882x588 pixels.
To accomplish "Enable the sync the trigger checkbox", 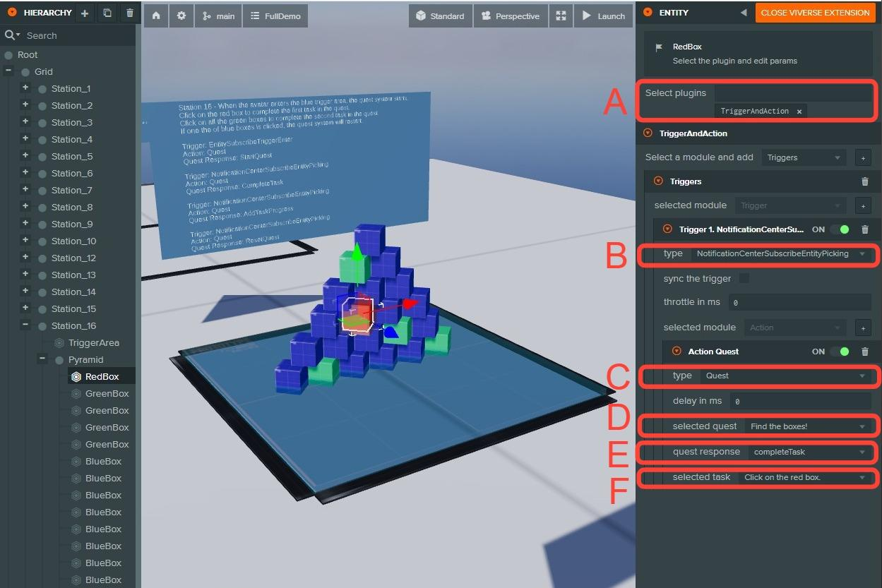I will point(744,278).
